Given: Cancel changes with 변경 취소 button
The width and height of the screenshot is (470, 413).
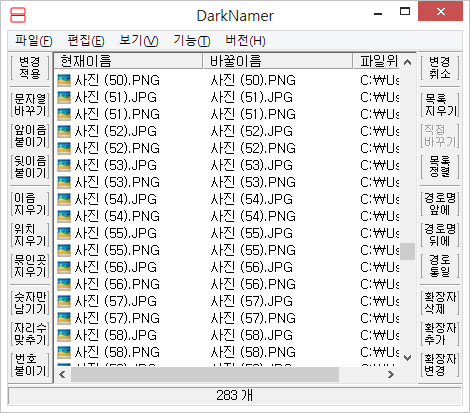Looking at the screenshot, I should (440, 68).
